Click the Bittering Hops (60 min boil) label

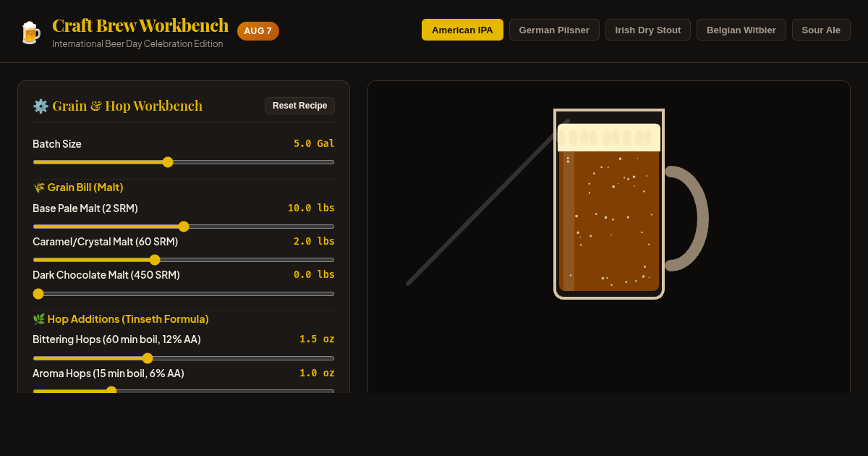(116, 339)
